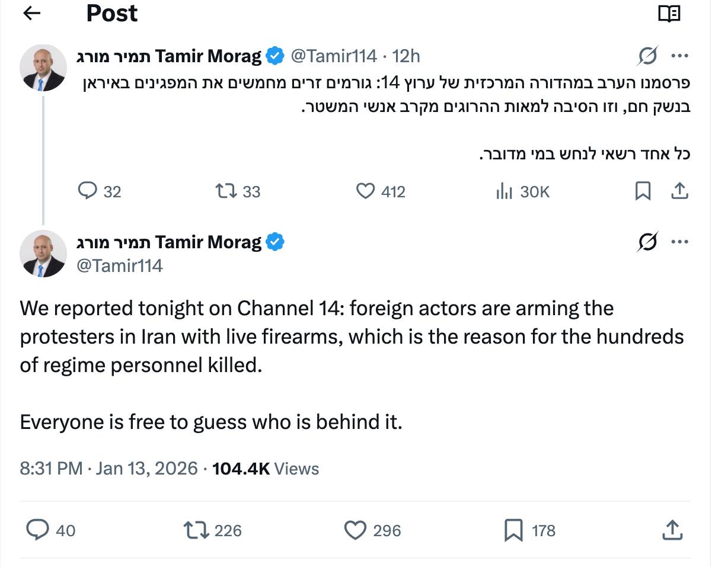This screenshot has height=567, width=728.
Task: Share the Hebrew post
Action: coord(679,191)
